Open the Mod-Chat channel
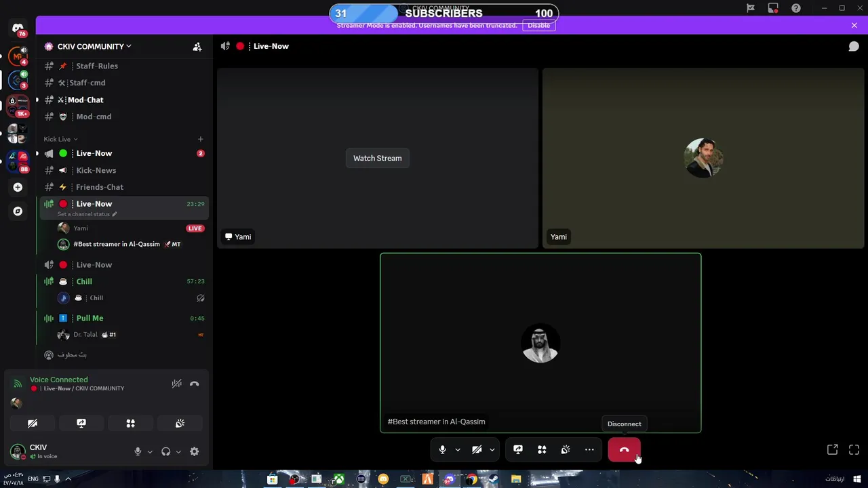The height and width of the screenshot is (488, 868). click(123, 100)
